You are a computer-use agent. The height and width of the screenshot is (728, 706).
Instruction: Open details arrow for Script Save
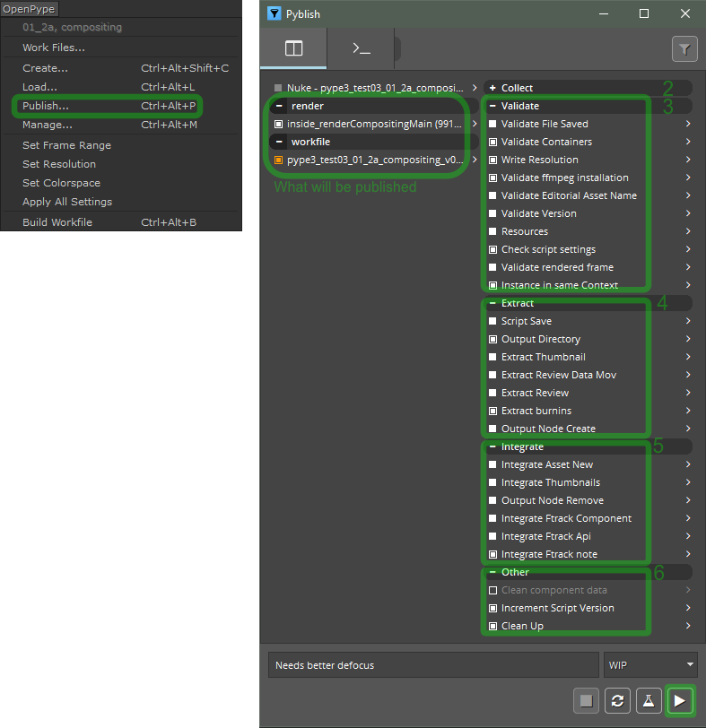[688, 321]
